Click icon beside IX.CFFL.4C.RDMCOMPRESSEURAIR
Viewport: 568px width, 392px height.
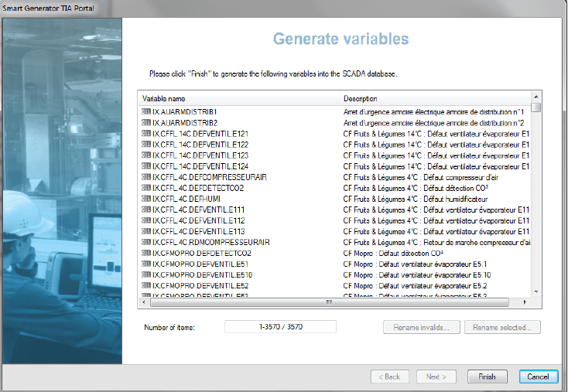click(146, 242)
